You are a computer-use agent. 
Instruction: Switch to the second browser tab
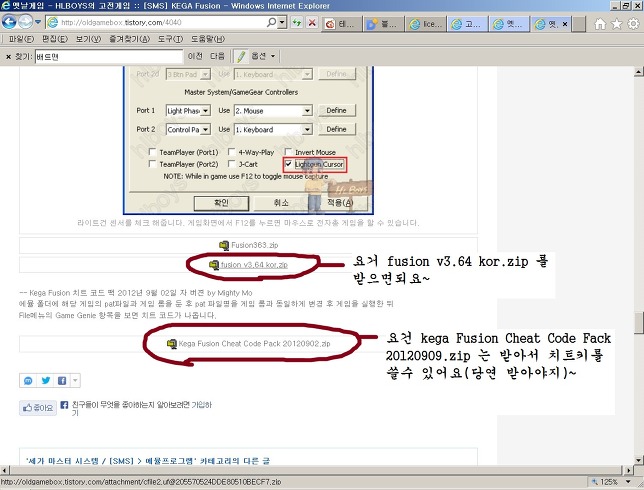(384, 24)
